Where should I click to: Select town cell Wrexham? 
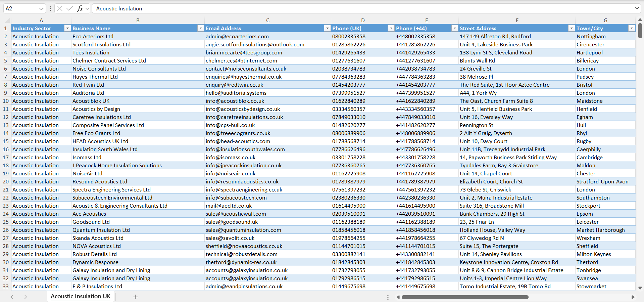605,238
